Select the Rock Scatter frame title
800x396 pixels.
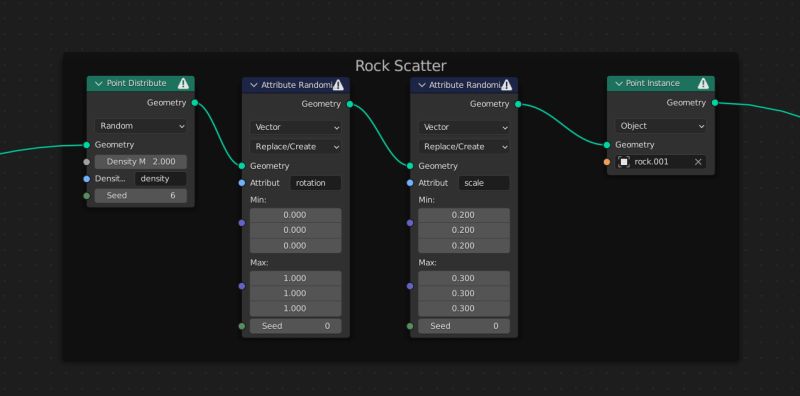click(401, 66)
